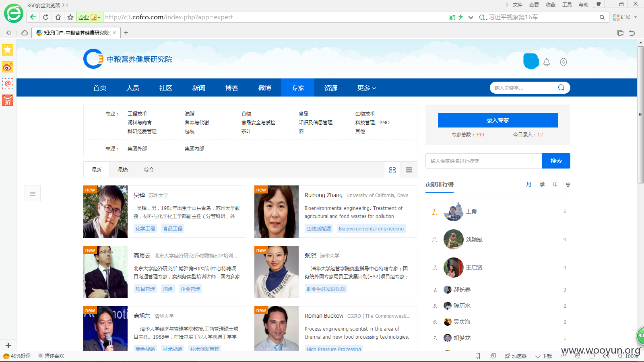Open the 文件 browser menu
The image size is (644, 362).
[518, 5]
